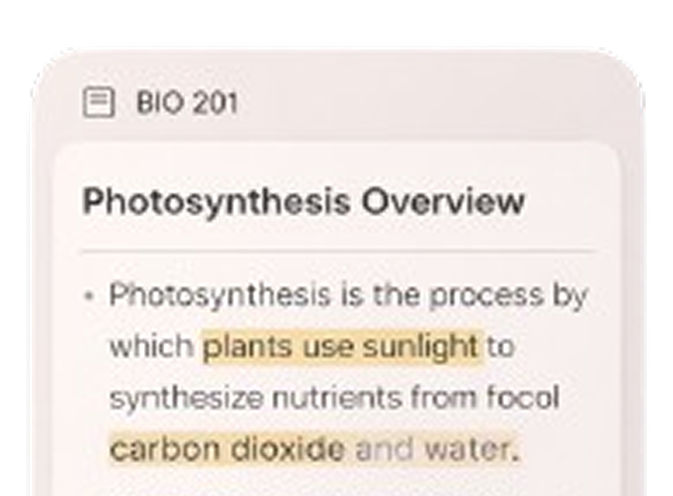673x496 pixels.
Task: Click the word "to" after the sunlight highlight
Action: click(x=500, y=347)
